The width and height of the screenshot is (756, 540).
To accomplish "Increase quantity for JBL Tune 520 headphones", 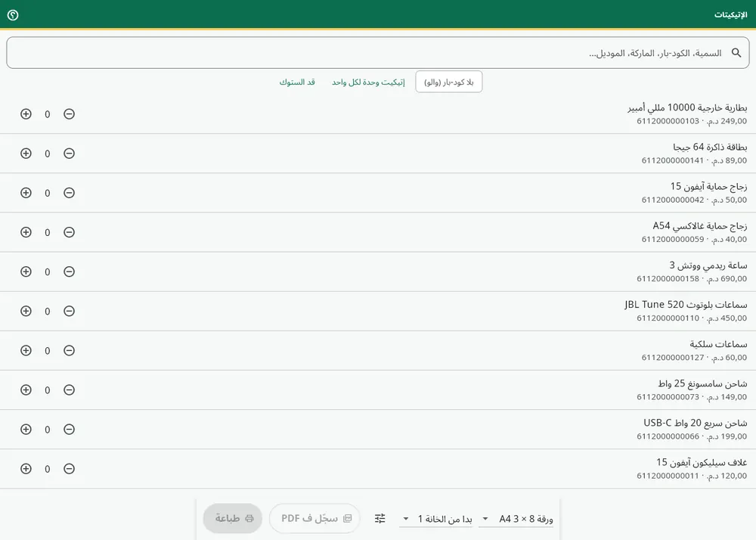I will pyautogui.click(x=26, y=311).
